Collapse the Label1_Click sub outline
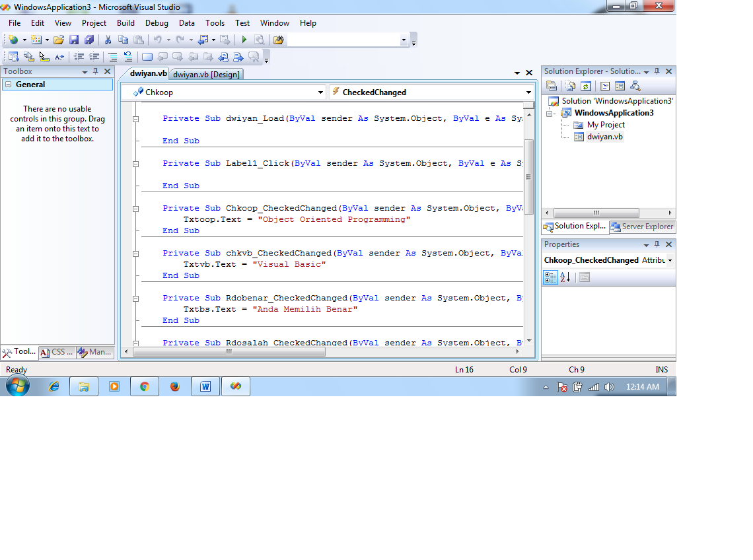 136,164
